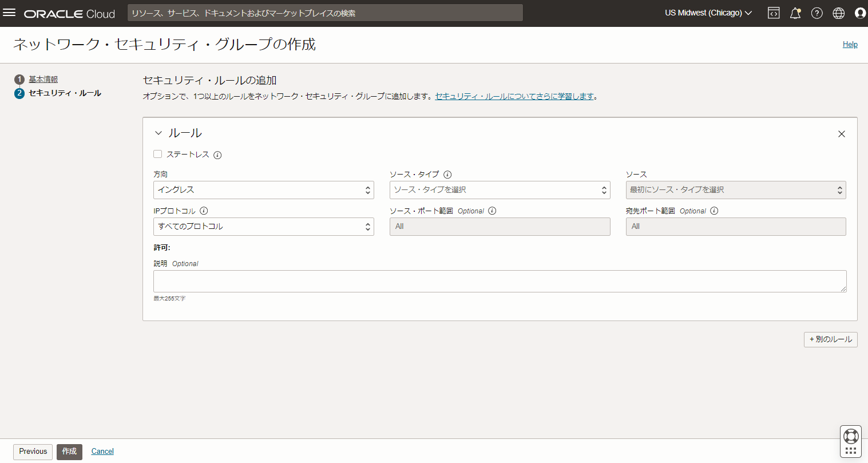
Task: Show info for IPプロトコル
Action: coord(204,211)
